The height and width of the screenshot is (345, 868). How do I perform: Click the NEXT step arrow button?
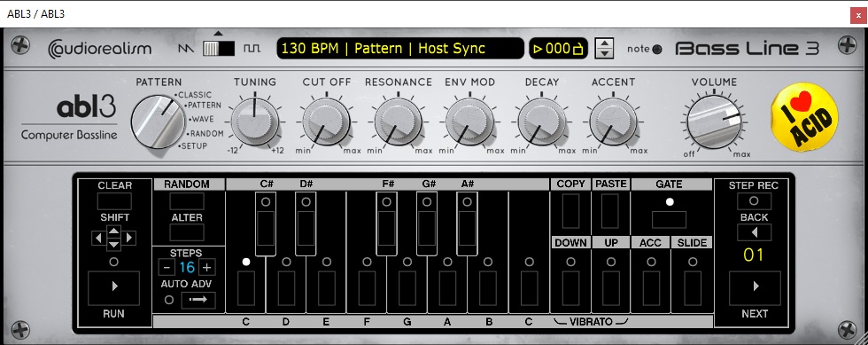755,286
